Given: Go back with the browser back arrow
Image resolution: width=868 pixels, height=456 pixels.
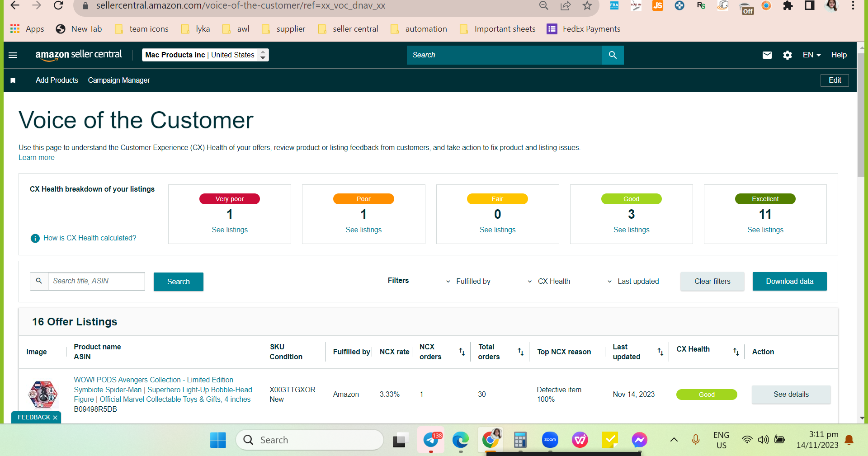Looking at the screenshot, I should (14, 5).
